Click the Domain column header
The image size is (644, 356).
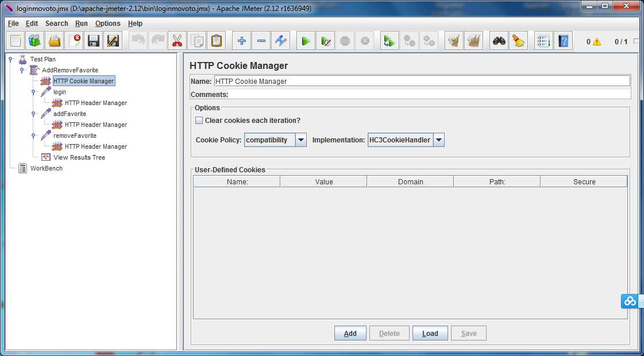[x=410, y=181]
